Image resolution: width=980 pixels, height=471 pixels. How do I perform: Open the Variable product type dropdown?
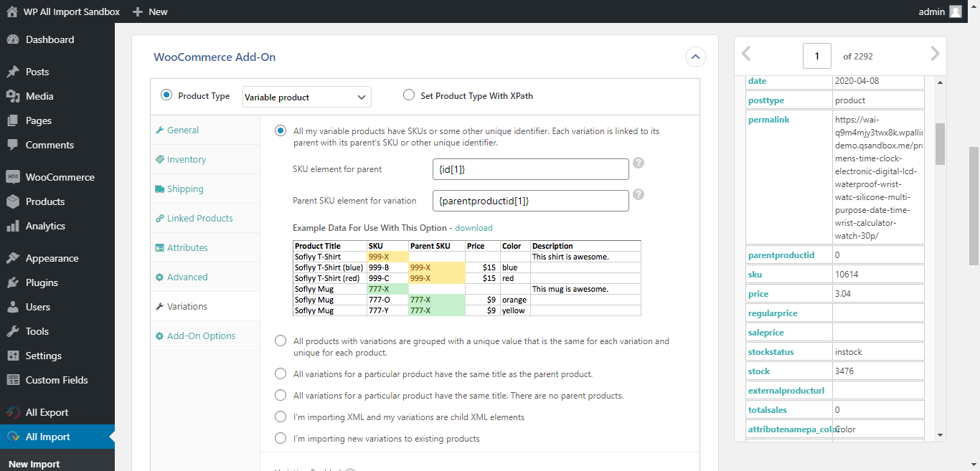pyautogui.click(x=307, y=97)
